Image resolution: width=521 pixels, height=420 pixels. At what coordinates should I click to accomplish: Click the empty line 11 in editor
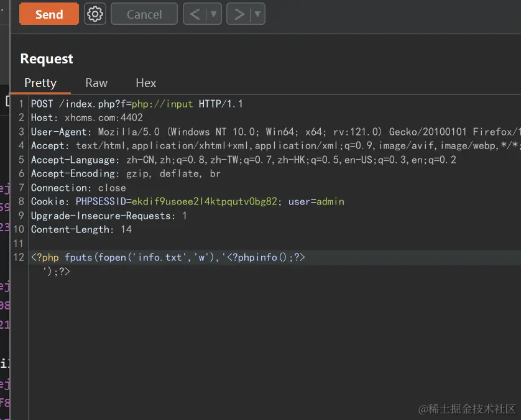pos(274,244)
